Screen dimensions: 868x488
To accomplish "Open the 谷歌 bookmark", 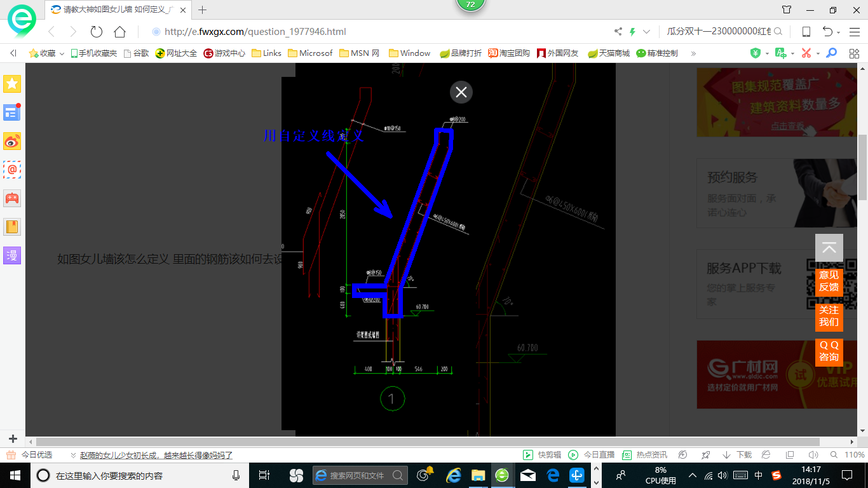I will (x=136, y=53).
